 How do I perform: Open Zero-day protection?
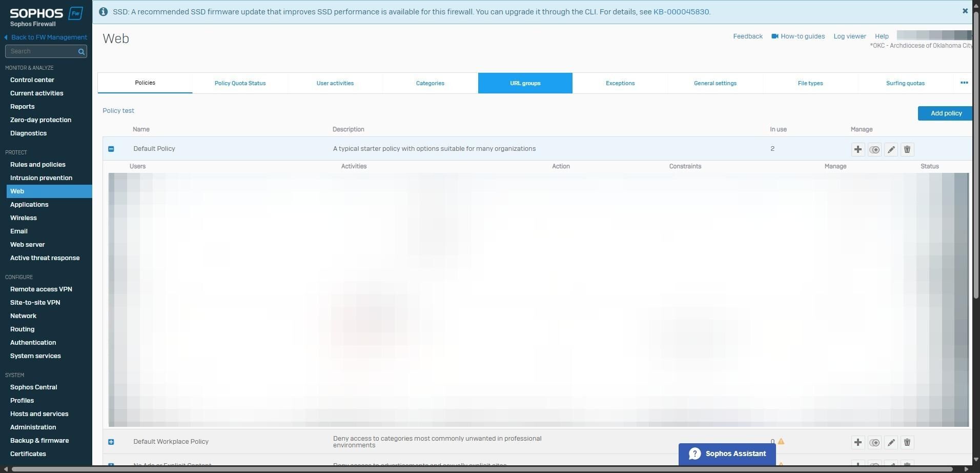(41, 120)
